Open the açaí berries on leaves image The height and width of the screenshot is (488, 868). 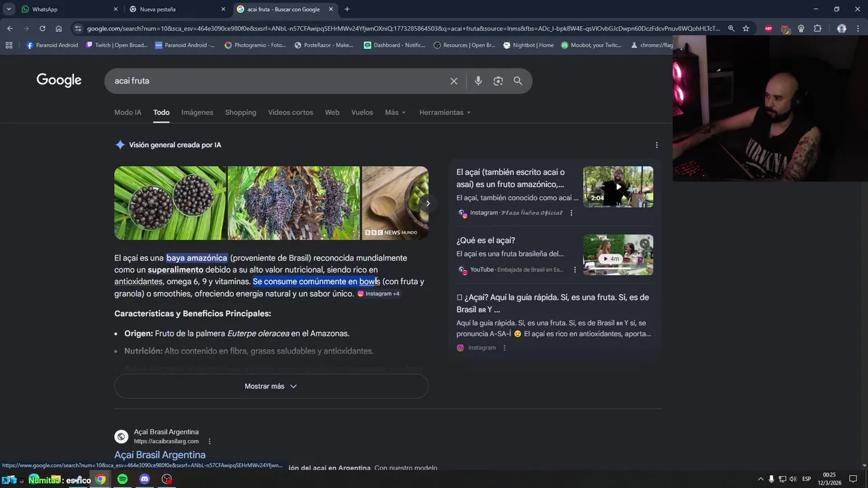click(x=170, y=203)
